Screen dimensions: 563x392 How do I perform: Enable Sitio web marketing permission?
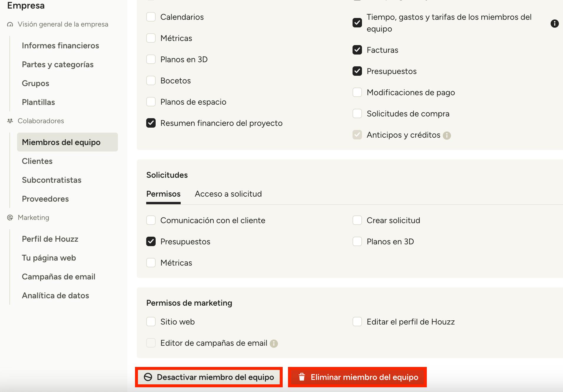coord(151,322)
